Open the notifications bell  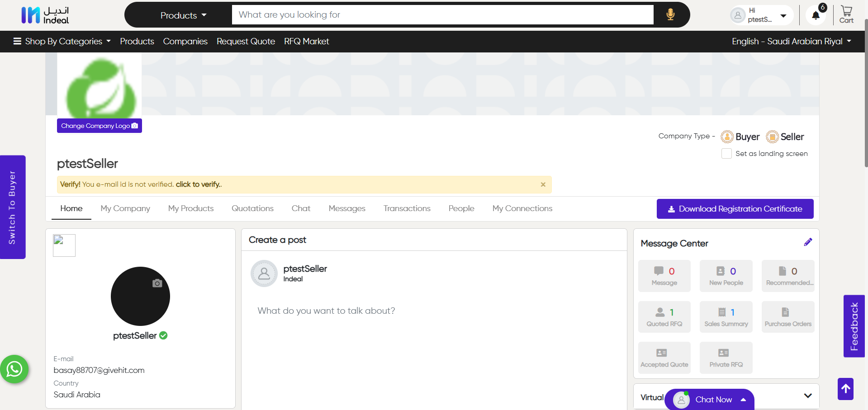pyautogui.click(x=816, y=15)
